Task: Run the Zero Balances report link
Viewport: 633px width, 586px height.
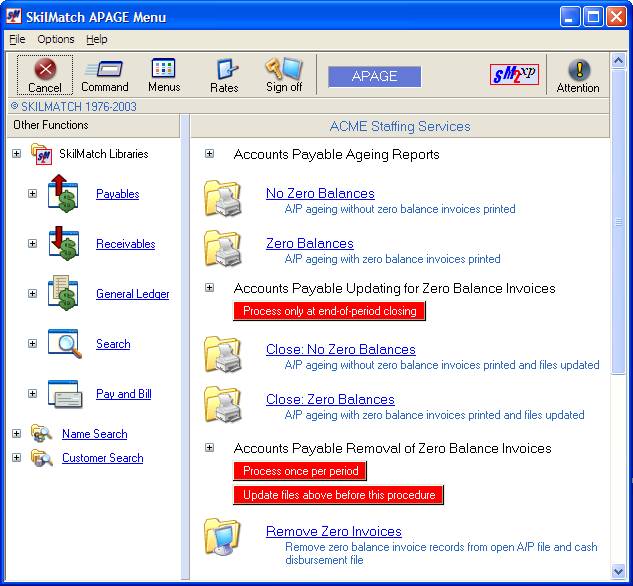Action: 310,243
